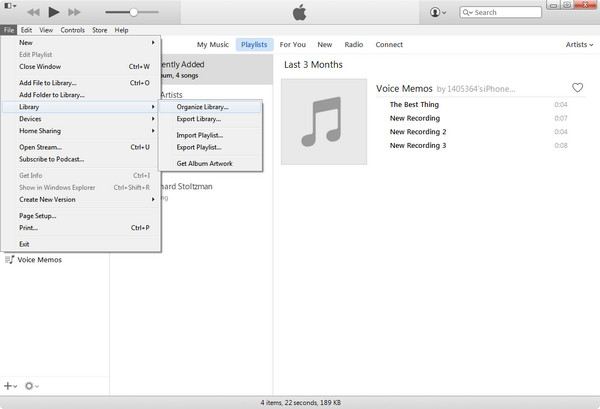Image resolution: width=600 pixels, height=409 pixels.
Task: Select Add Folder to Library
Action: 81,95
